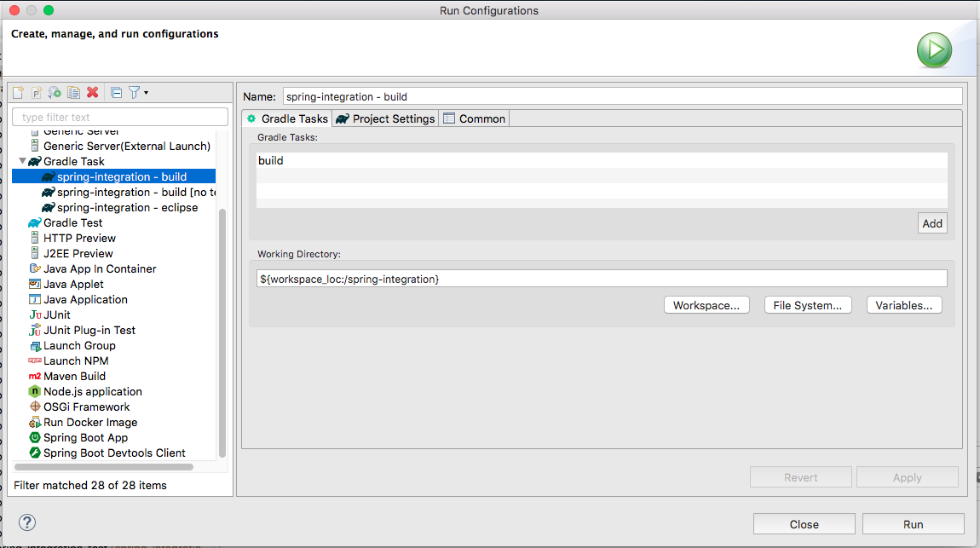Image resolution: width=980 pixels, height=548 pixels.
Task: Duplicate the selected launch configuration
Action: 74,93
